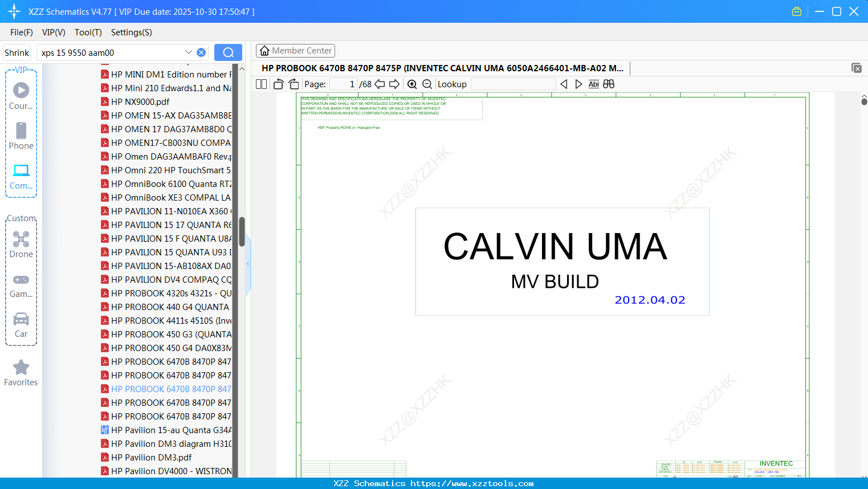Open HP PAVILION 15 17 QUANTA file
This screenshot has width=868, height=489.
click(x=166, y=225)
